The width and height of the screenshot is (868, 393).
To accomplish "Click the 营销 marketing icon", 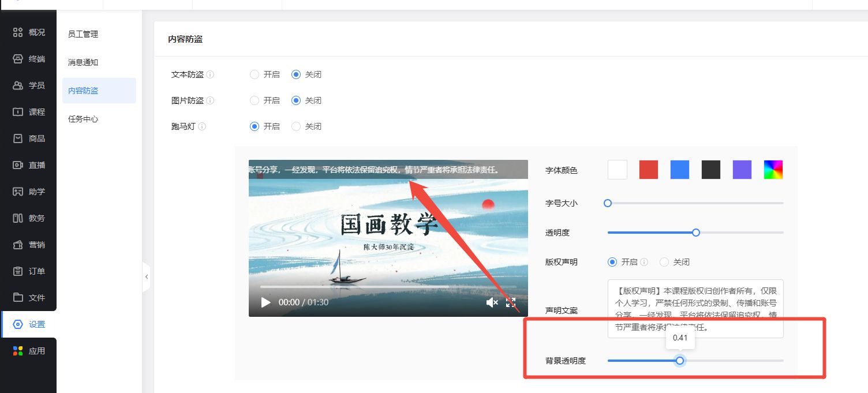I will (x=18, y=245).
